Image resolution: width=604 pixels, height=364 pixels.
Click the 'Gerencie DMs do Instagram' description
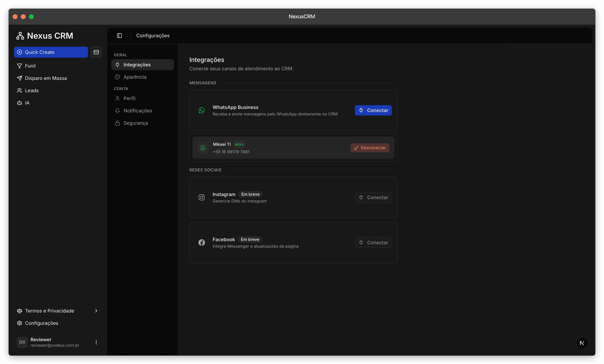[240, 201]
